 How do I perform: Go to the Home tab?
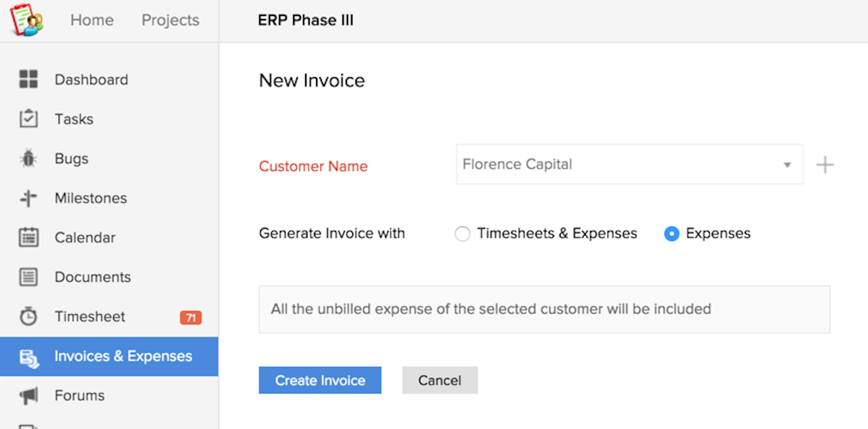tap(92, 20)
